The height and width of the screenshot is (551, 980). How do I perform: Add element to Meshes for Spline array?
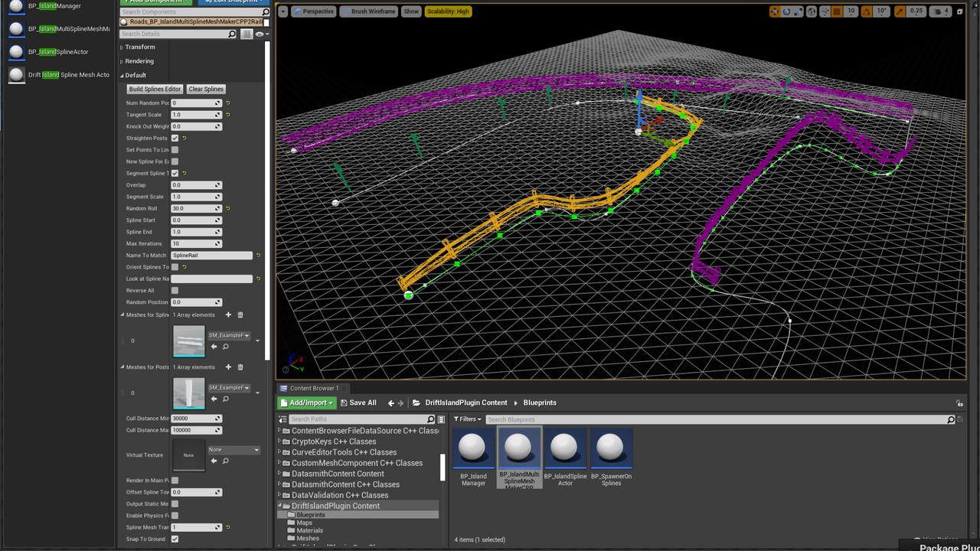pyautogui.click(x=227, y=315)
